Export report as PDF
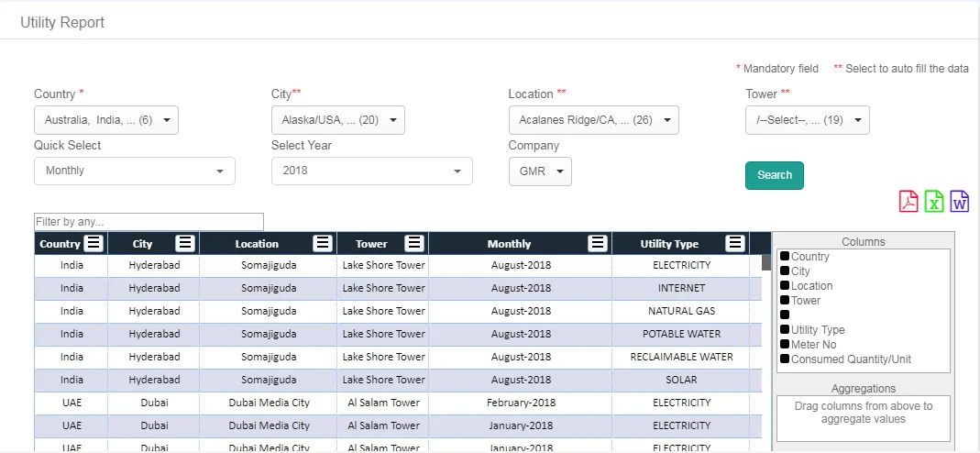This screenshot has width=980, height=453. (x=908, y=201)
